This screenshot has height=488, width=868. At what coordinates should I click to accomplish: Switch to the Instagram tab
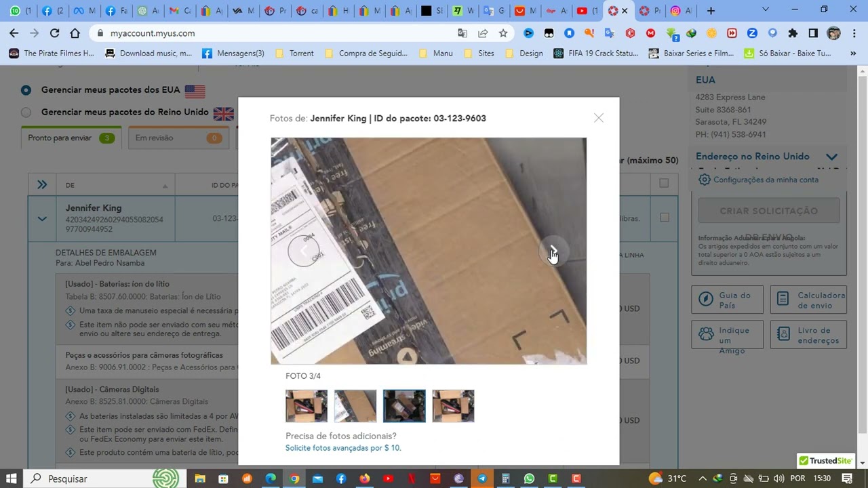681,11
